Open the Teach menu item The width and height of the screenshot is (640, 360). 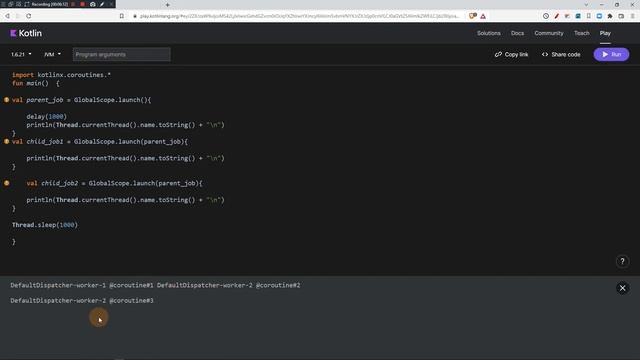point(582,33)
